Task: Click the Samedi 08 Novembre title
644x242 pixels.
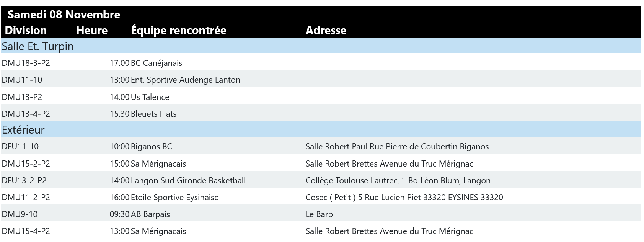Action: (64, 15)
